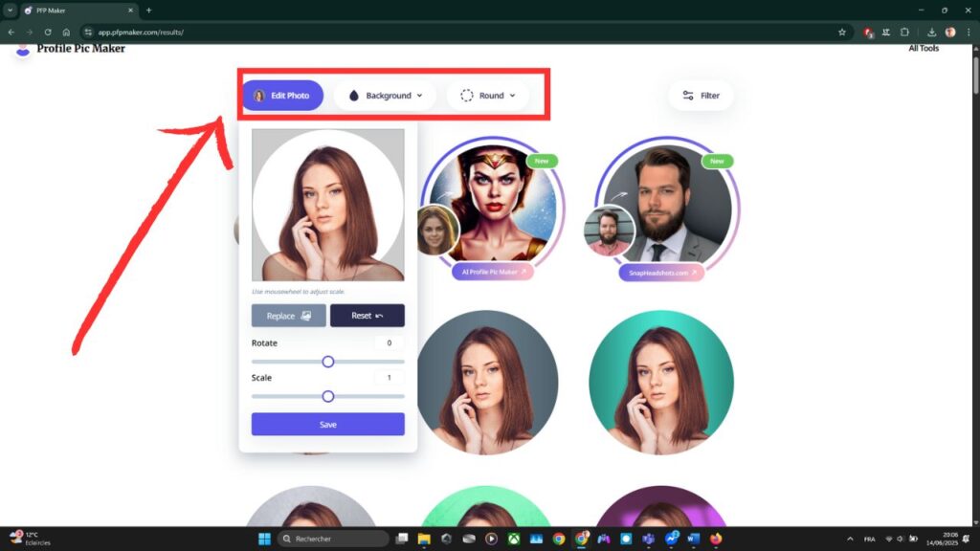Show hidden system tray icons
Viewport: 980px width, 551px height.
pyautogui.click(x=850, y=539)
